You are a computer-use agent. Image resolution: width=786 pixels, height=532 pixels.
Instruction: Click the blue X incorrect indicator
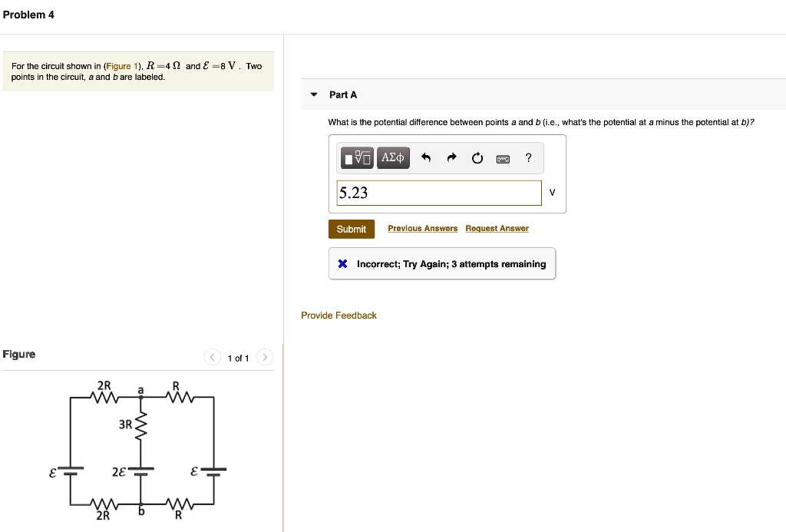[342, 263]
